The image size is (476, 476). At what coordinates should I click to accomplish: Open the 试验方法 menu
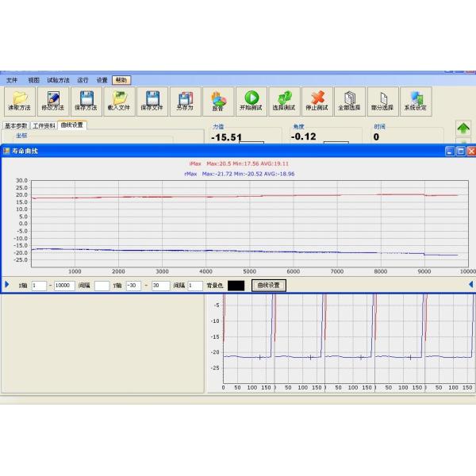click(58, 80)
